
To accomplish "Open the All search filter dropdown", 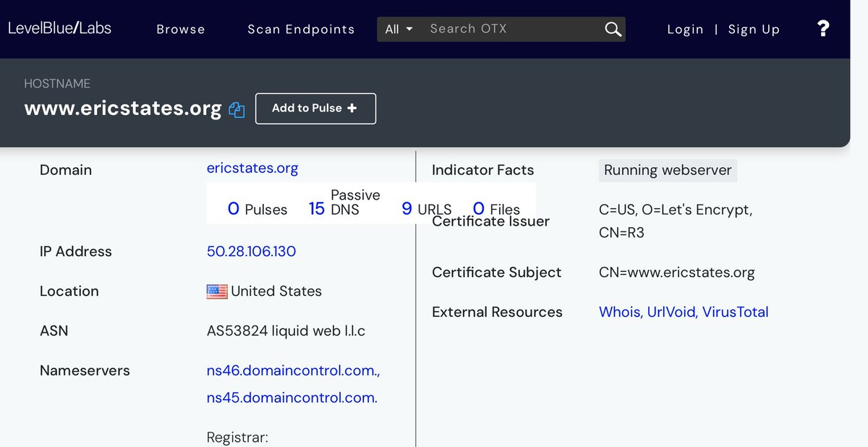I will point(399,29).
